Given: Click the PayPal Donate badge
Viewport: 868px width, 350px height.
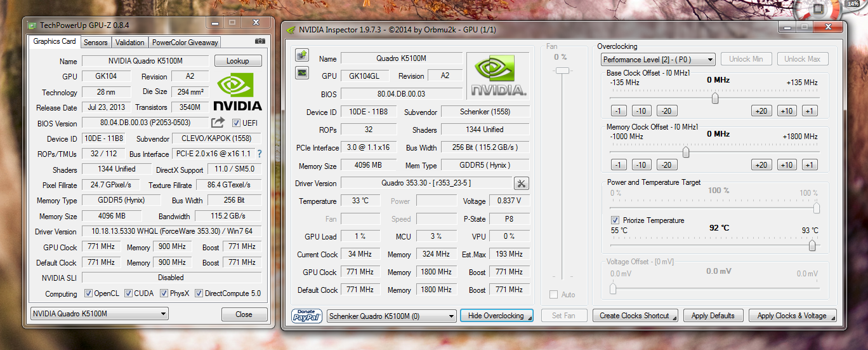Looking at the screenshot, I should click(x=307, y=316).
